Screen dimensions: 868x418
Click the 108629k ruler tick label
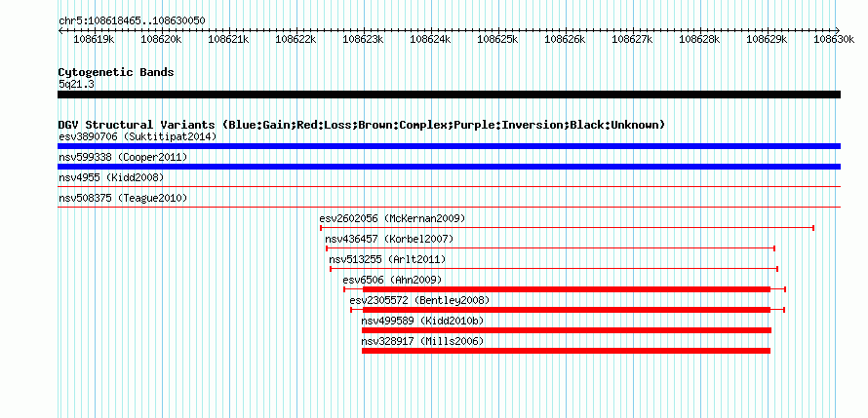pyautogui.click(x=768, y=39)
